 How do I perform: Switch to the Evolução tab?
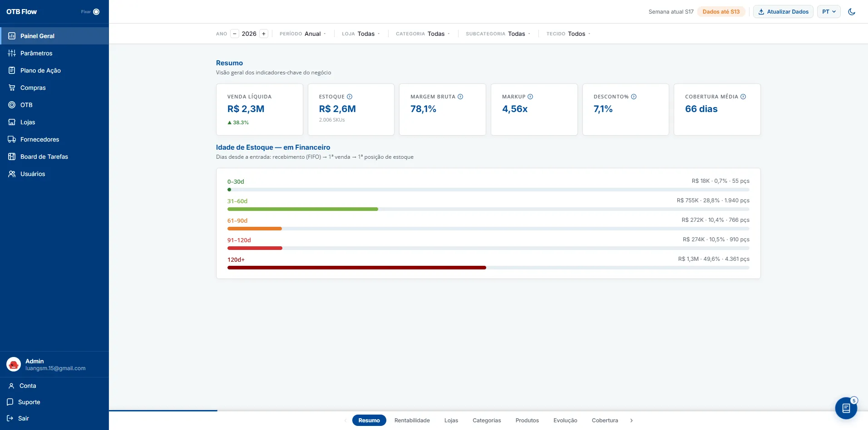[565, 420]
